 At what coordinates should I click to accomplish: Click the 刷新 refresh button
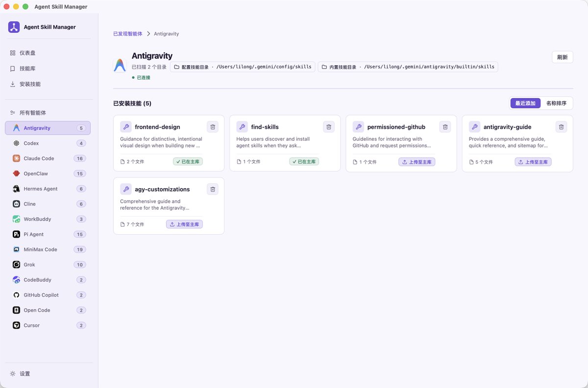562,57
